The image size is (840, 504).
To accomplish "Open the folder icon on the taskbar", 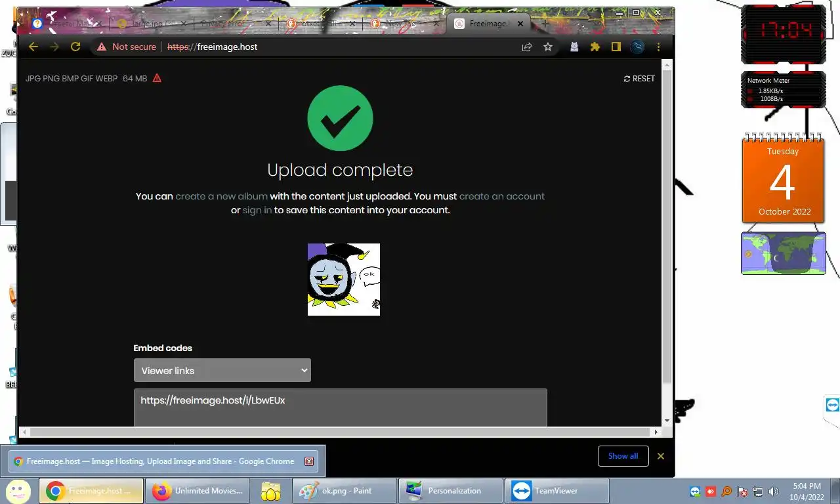I will coord(271,491).
